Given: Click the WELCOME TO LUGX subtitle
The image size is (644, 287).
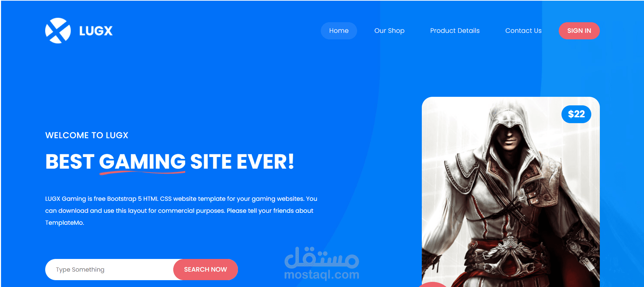Looking at the screenshot, I should point(87,135).
